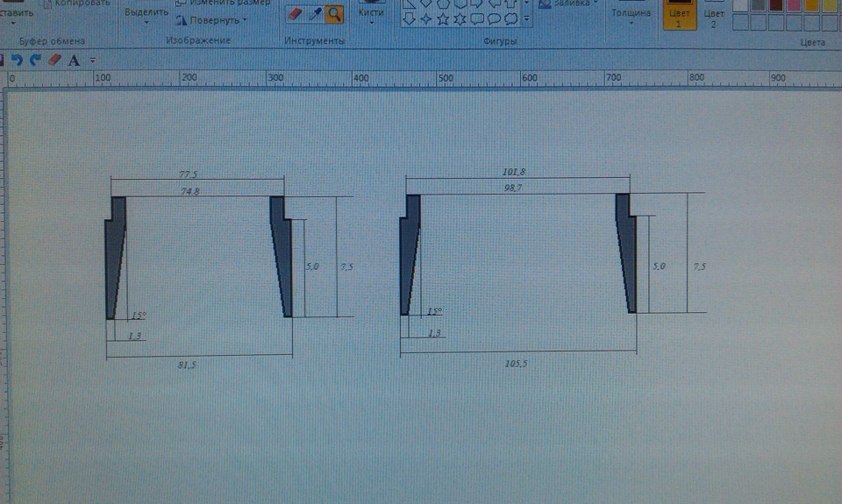Click the Redo arrow in quick access toolbar
The height and width of the screenshot is (504, 842).
(x=36, y=60)
